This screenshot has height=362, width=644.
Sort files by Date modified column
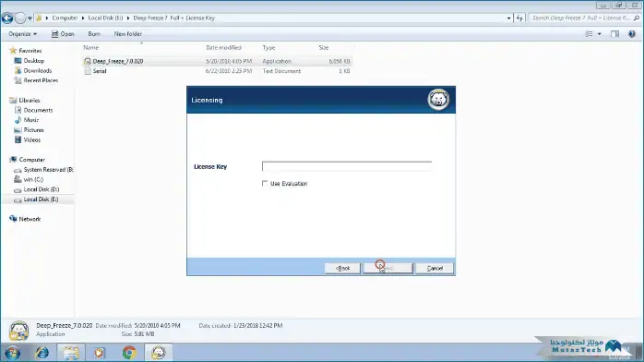coord(223,48)
